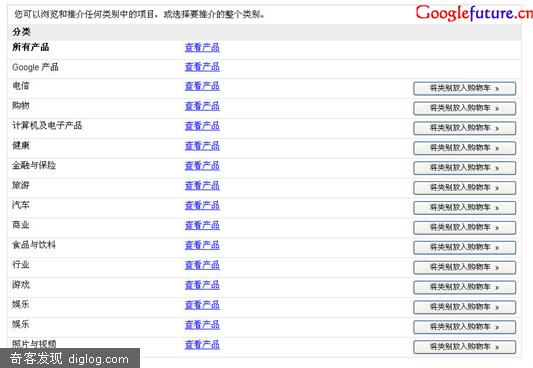
Task: Select the 所有产品 category name
Action: [x=31, y=47]
